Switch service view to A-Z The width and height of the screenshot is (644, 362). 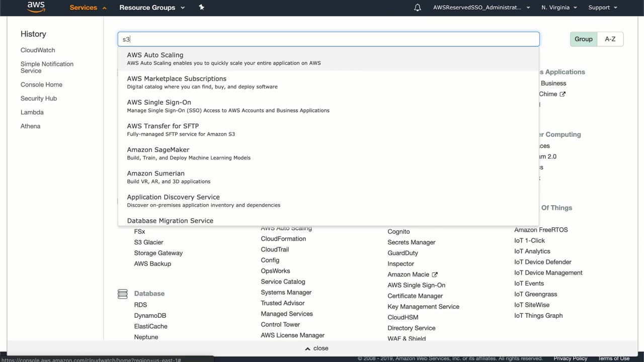[610, 39]
